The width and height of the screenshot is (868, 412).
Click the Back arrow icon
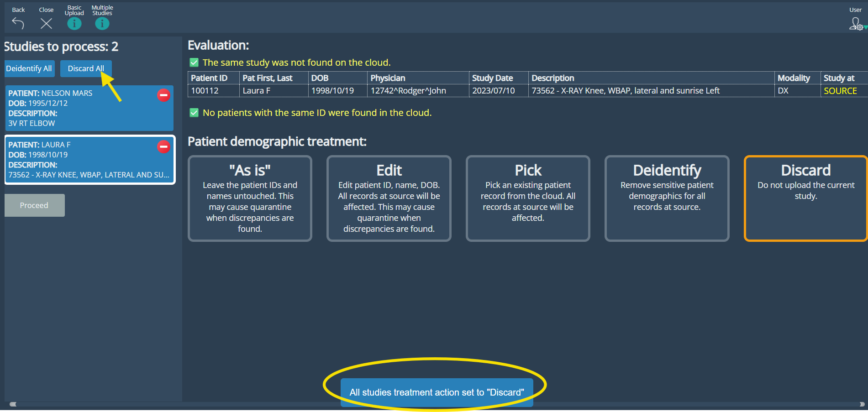pyautogui.click(x=18, y=23)
